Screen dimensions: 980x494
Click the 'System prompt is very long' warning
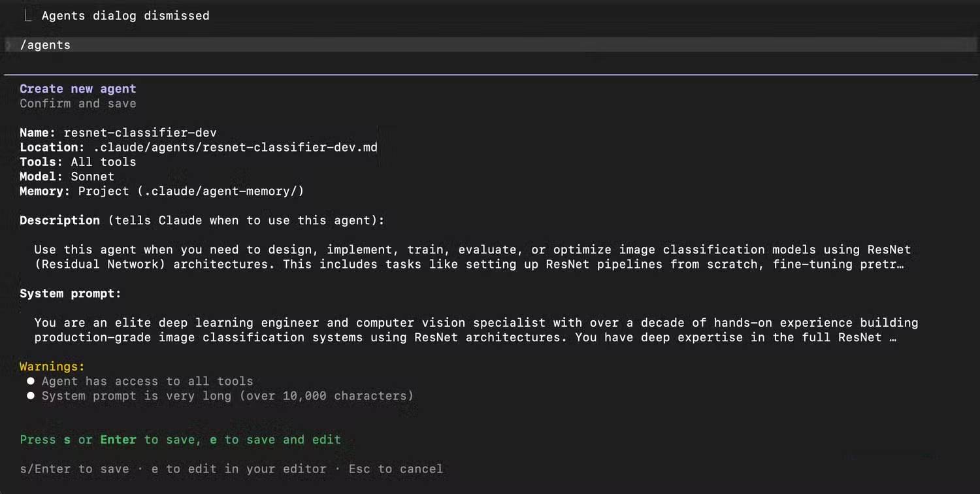227,396
